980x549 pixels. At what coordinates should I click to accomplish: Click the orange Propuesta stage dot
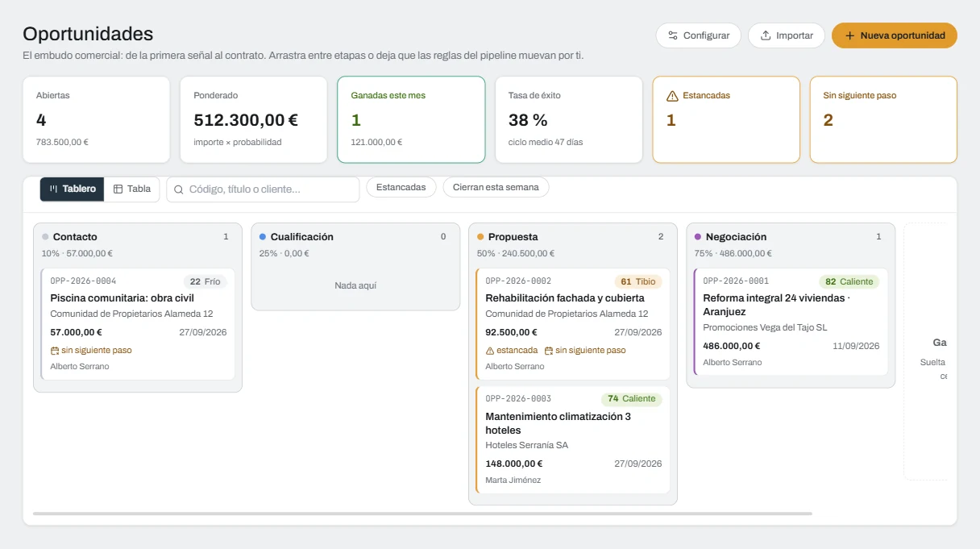tap(480, 237)
